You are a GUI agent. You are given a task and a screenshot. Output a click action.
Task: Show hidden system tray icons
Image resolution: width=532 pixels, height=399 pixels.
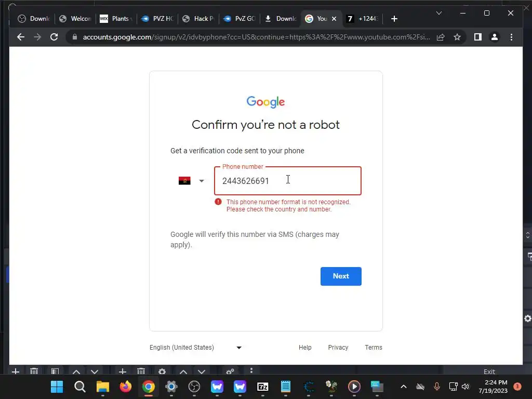point(403,387)
